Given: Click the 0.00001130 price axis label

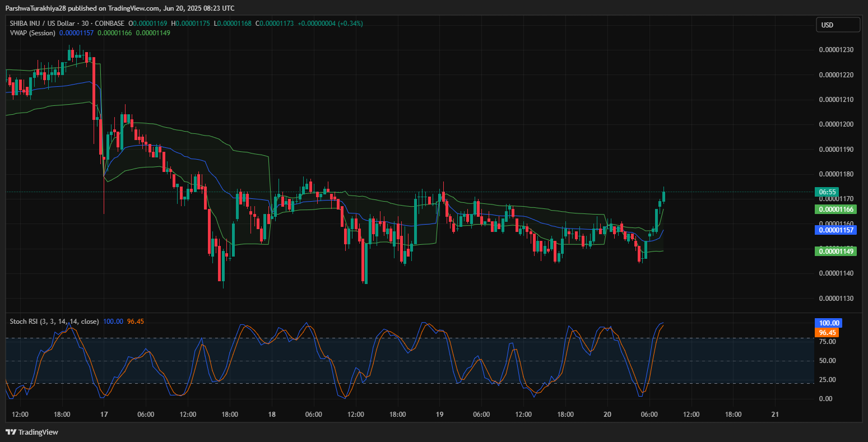Looking at the screenshot, I should tap(836, 299).
